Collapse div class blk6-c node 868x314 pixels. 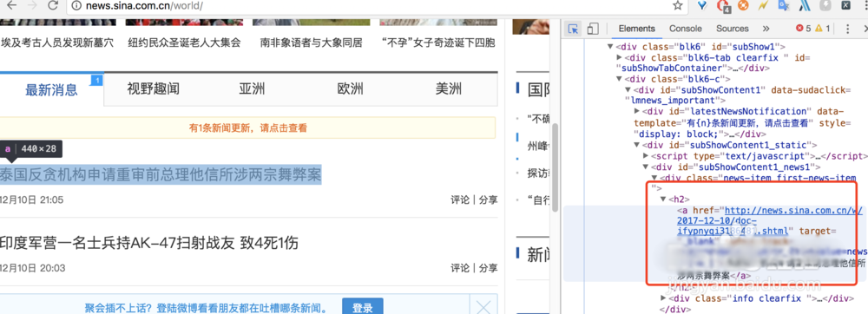(x=620, y=79)
